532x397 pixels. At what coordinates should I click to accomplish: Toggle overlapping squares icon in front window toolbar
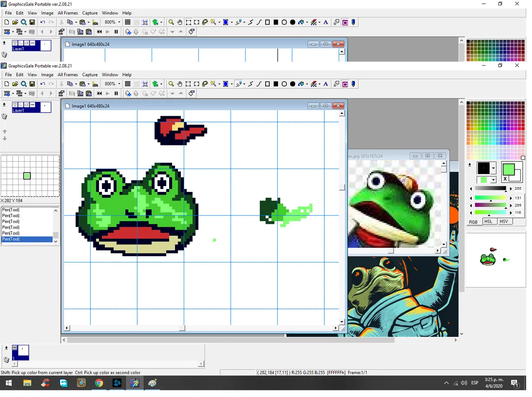pos(337,84)
